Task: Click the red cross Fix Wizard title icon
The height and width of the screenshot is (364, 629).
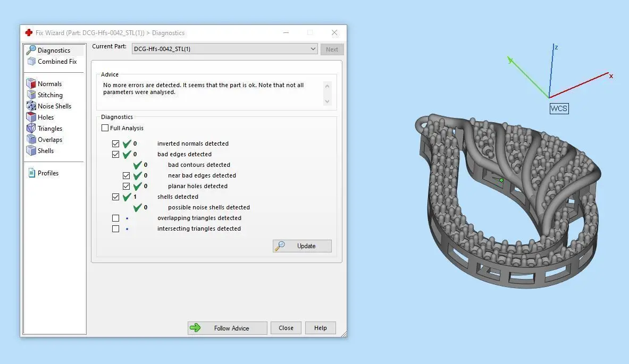Action: [29, 32]
